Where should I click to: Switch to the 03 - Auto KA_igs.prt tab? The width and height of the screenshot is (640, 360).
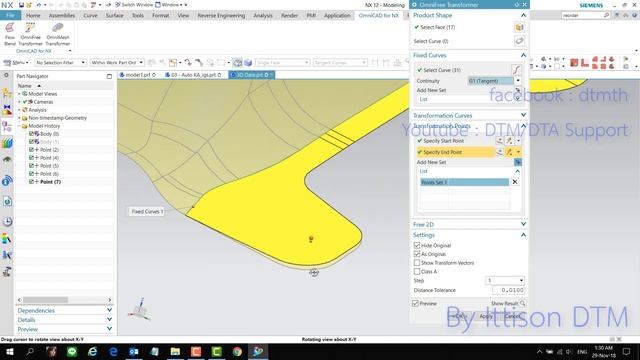pos(193,75)
